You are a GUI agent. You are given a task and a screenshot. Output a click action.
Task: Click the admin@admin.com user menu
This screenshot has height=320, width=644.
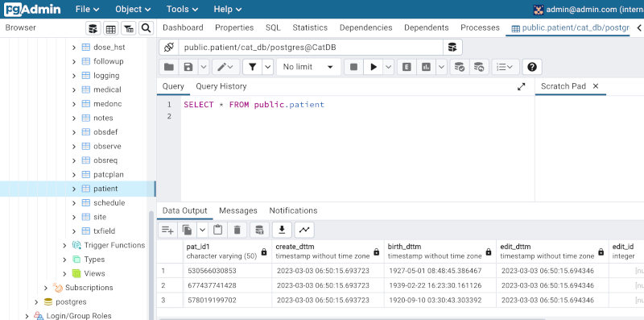(x=588, y=10)
